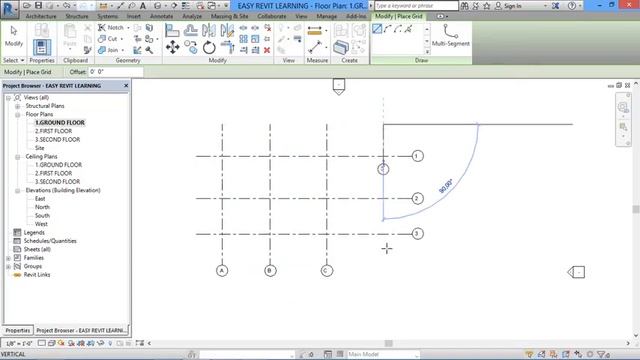Screen dimensions: 640x360
Task: Click the Mirror Draw Axis tool
Action: (227, 30)
